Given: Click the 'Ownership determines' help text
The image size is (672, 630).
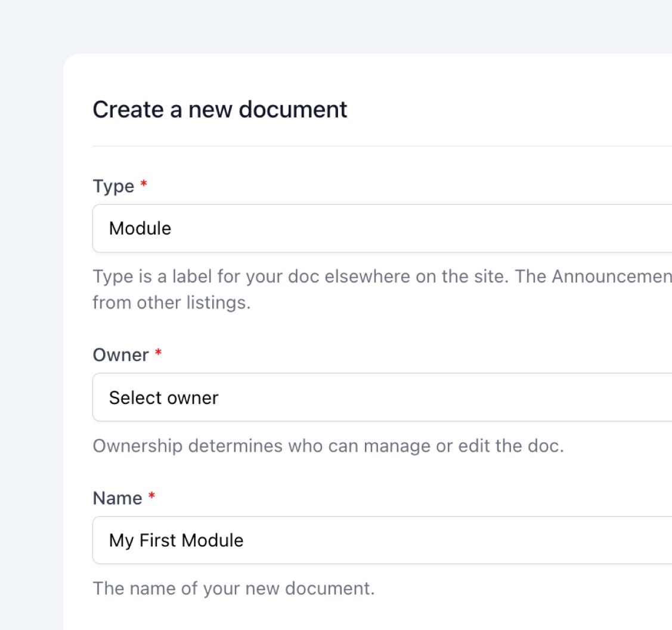Looking at the screenshot, I should click(x=328, y=446).
